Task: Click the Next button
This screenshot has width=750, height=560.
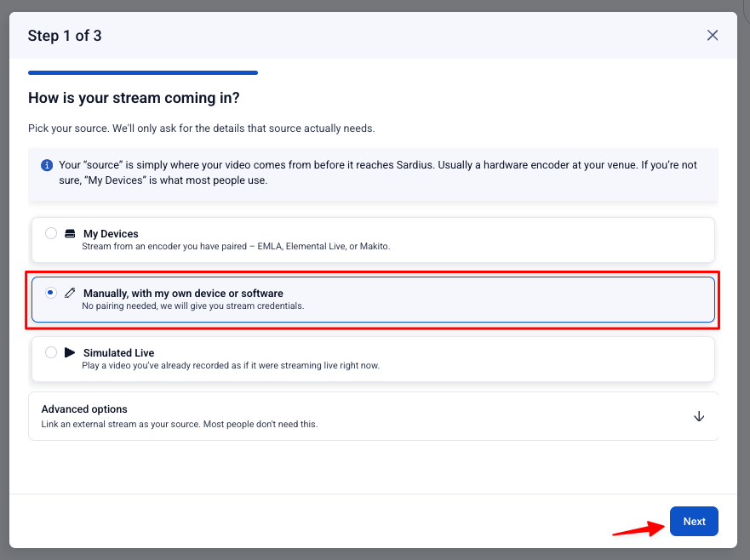Action: [x=694, y=521]
